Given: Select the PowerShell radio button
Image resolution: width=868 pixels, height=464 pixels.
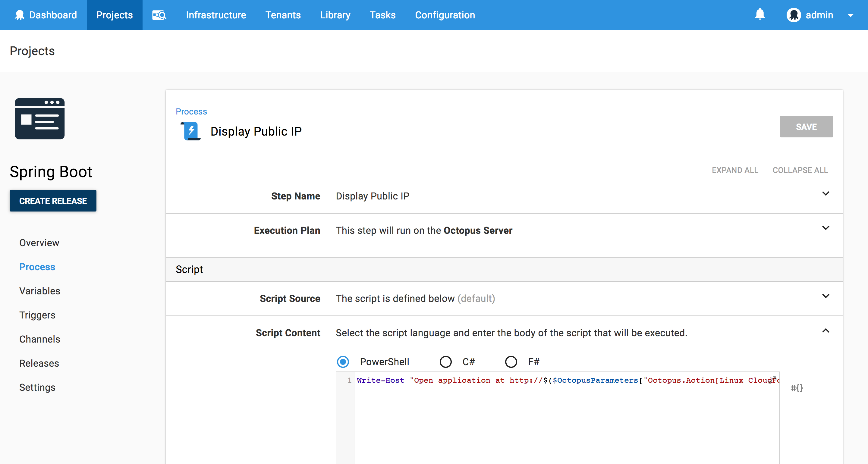Looking at the screenshot, I should [x=343, y=362].
